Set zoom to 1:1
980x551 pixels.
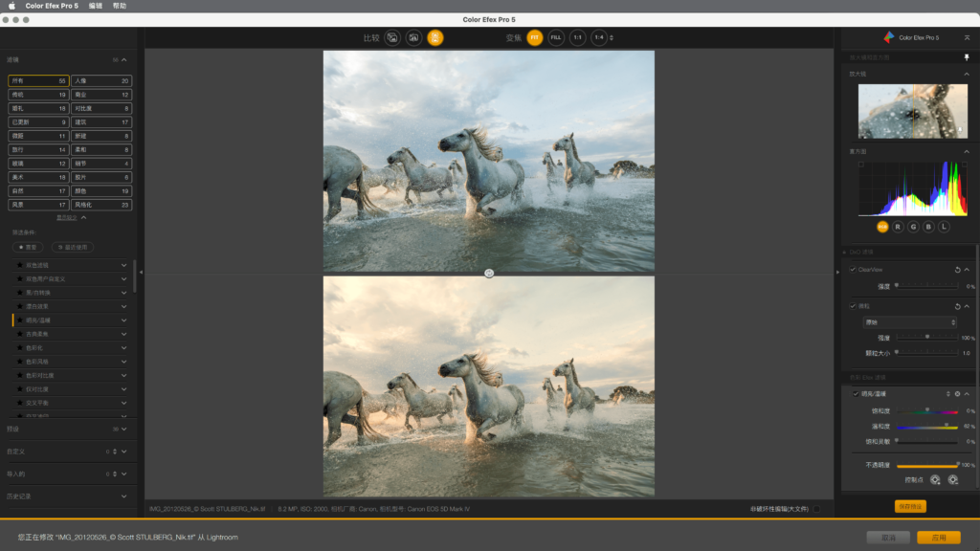pyautogui.click(x=577, y=37)
